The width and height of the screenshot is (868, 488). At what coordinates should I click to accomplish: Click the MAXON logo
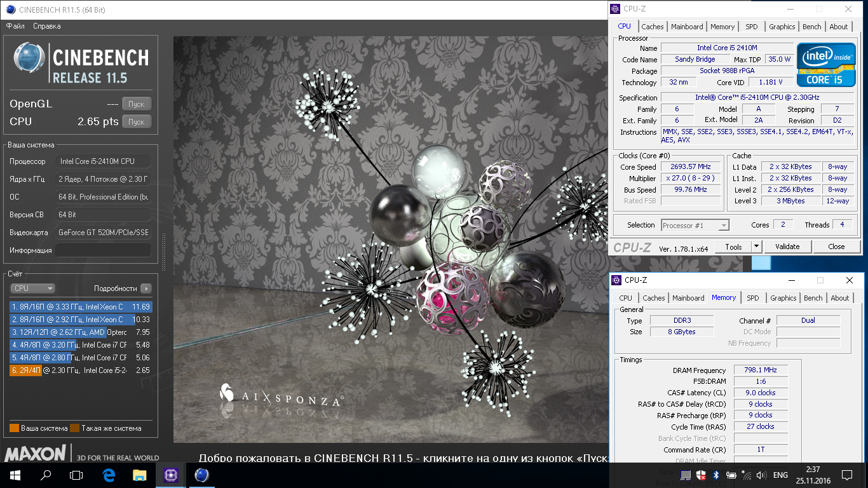coord(36,453)
